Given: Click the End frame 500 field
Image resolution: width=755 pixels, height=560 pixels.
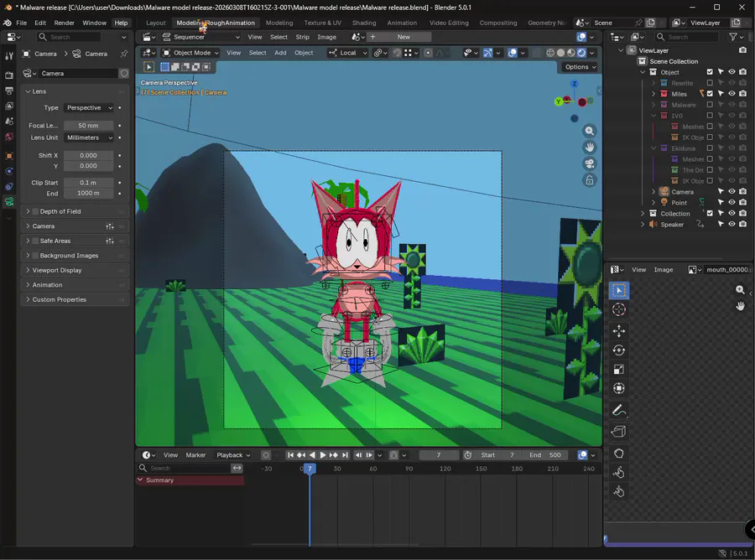Looking at the screenshot, I should click(545, 455).
